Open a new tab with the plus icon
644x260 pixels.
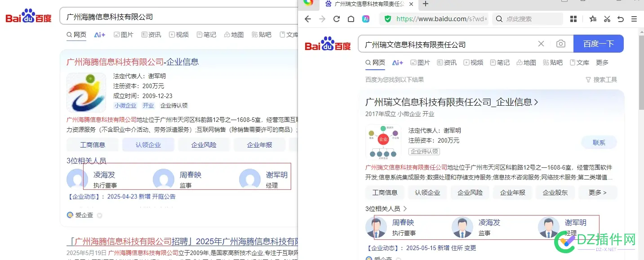[426, 4]
